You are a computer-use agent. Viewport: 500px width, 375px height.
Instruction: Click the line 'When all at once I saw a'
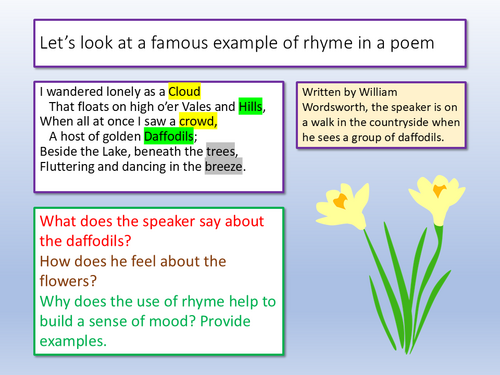[108, 122]
